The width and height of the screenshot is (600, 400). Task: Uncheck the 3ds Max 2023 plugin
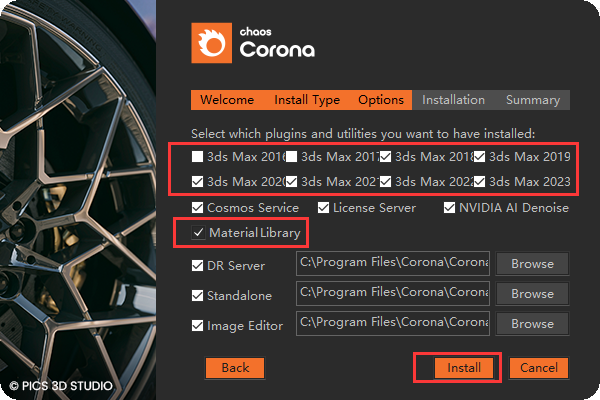(479, 181)
